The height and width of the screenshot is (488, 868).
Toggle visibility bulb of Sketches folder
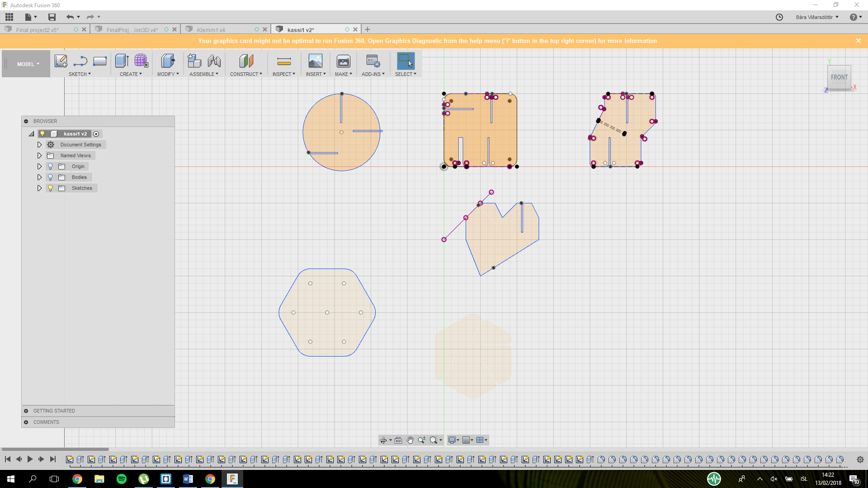51,188
